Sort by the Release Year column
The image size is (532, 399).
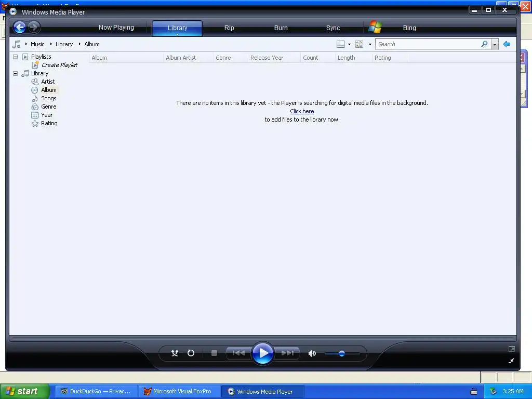point(274,58)
